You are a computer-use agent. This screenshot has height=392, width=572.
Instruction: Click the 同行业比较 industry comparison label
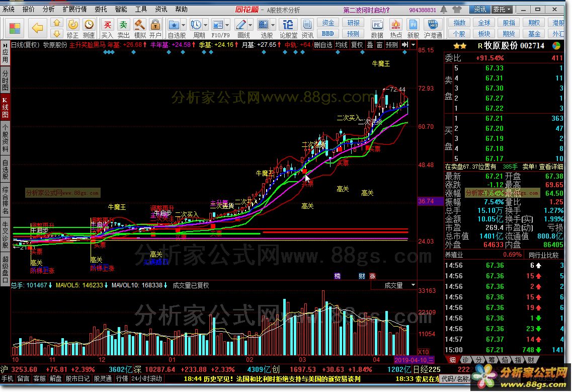(543, 255)
